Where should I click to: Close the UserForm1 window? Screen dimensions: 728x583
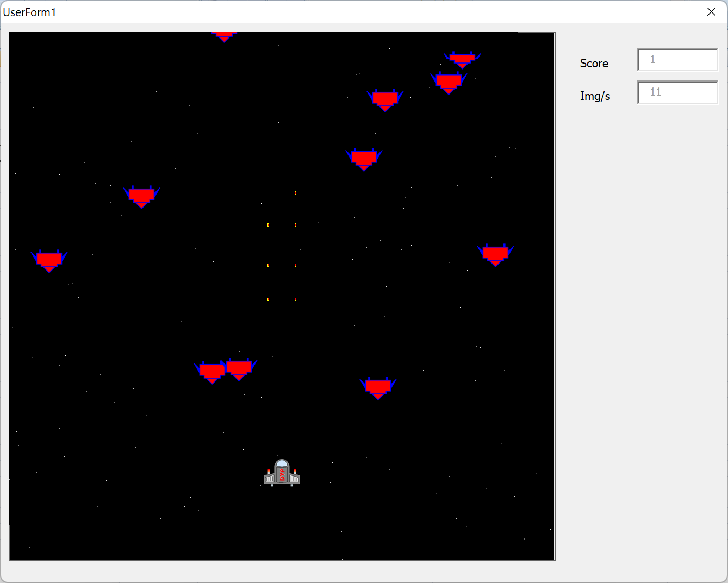711,12
